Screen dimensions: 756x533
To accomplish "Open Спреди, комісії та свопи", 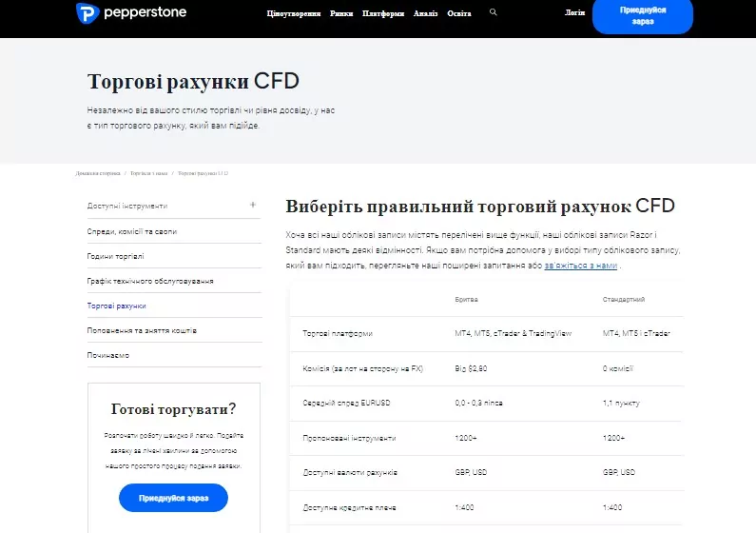I will pyautogui.click(x=132, y=231).
